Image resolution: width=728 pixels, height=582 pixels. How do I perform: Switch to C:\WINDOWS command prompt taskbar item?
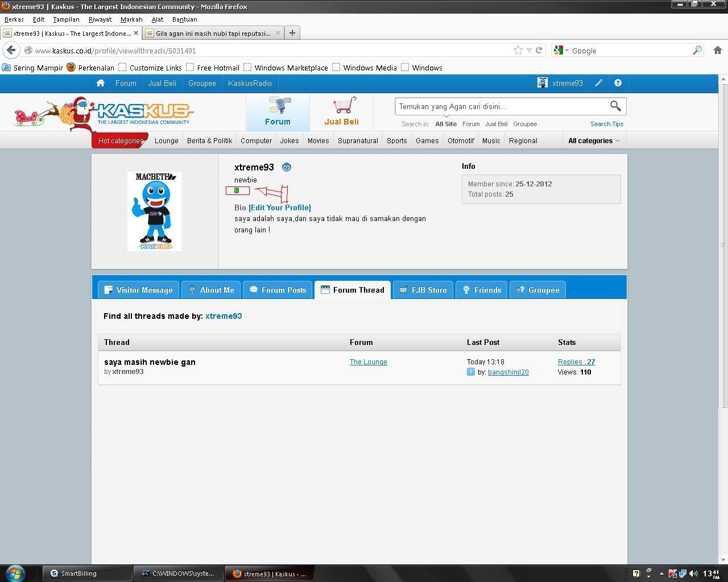[x=177, y=573]
